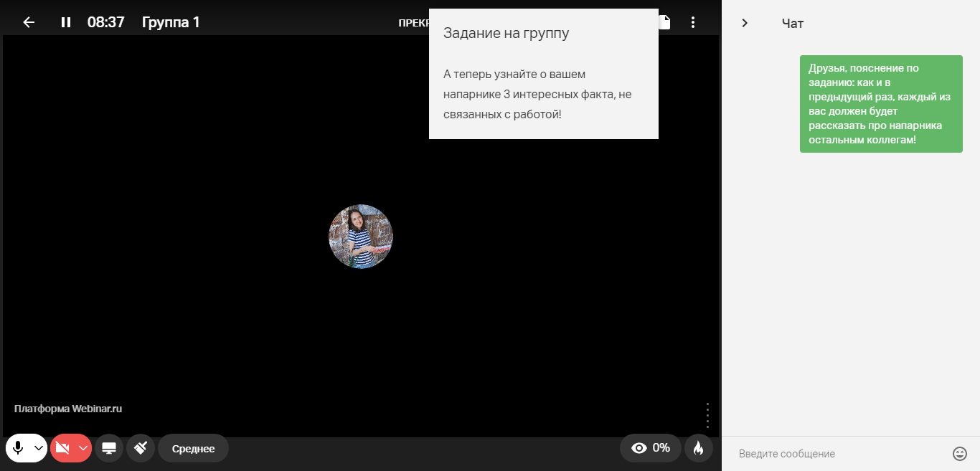The height and width of the screenshot is (471, 980).
Task: Click the Группа 1 title
Action: pyautogui.click(x=171, y=22)
